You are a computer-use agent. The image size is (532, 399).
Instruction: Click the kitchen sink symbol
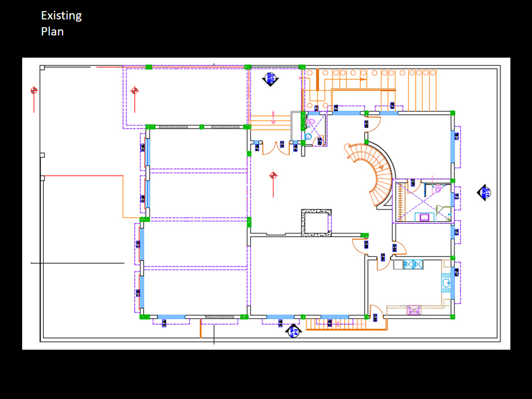(x=446, y=284)
